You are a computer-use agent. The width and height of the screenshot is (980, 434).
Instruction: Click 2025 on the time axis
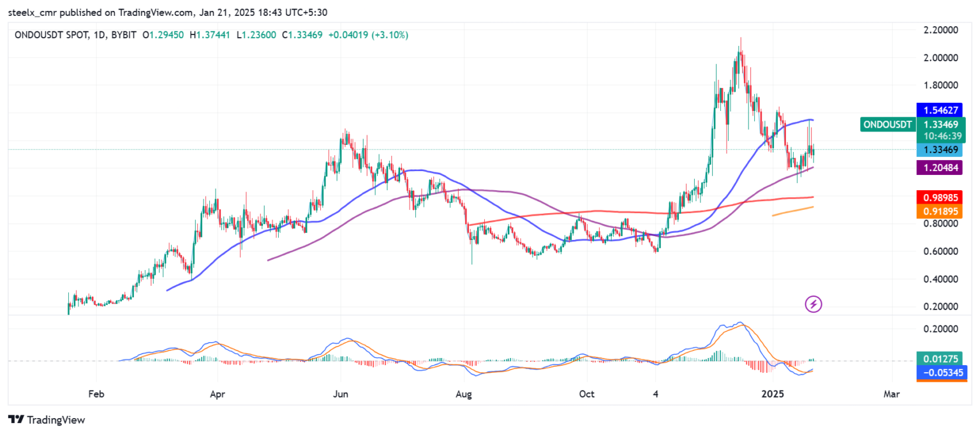[x=773, y=394]
